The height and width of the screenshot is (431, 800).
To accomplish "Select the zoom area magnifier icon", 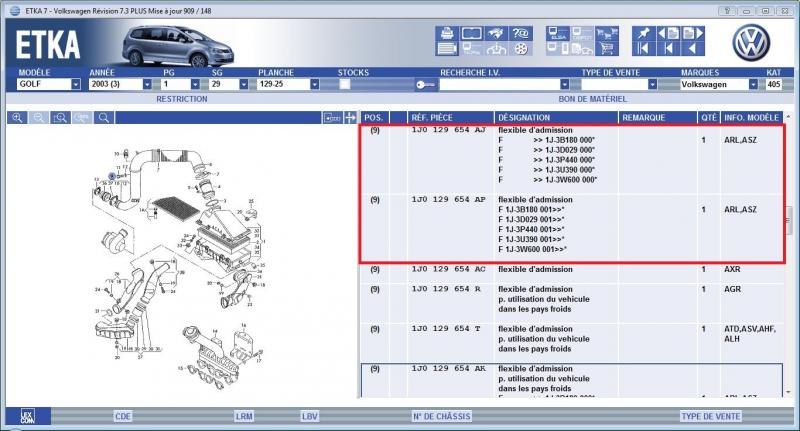I will click(60, 118).
